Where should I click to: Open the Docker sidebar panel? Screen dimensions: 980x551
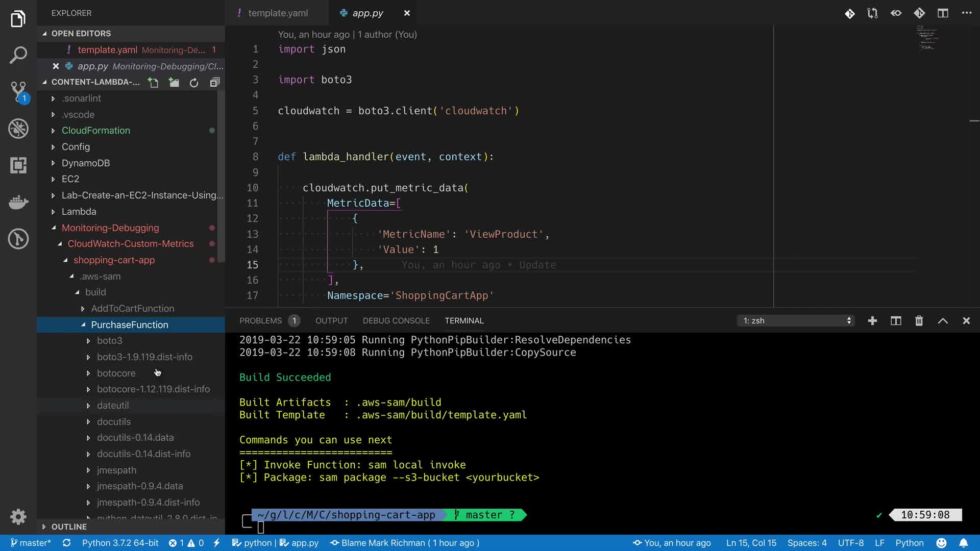(x=18, y=202)
